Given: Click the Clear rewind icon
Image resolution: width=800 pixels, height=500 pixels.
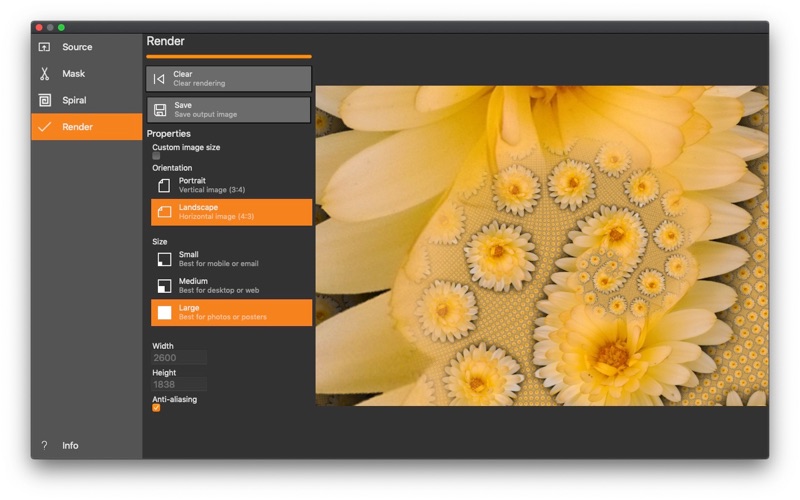Looking at the screenshot, I should 159,79.
